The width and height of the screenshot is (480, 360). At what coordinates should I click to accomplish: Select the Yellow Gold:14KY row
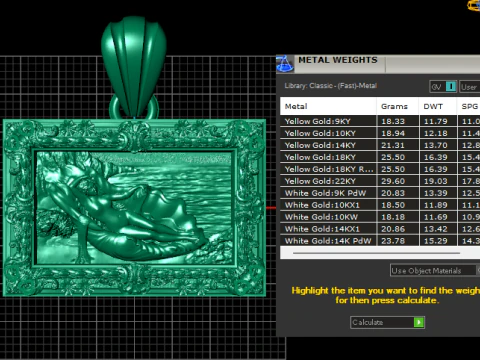pyautogui.click(x=380, y=145)
